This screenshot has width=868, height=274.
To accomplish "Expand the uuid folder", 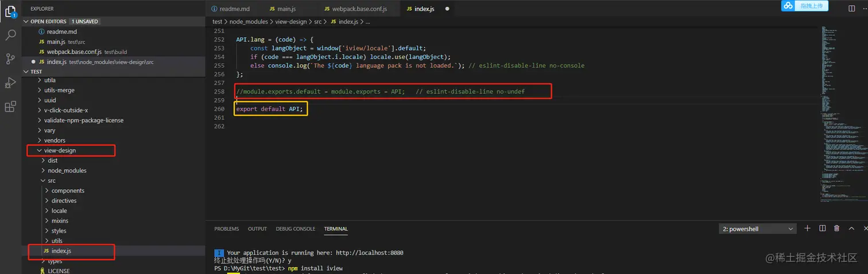I will pyautogui.click(x=39, y=100).
